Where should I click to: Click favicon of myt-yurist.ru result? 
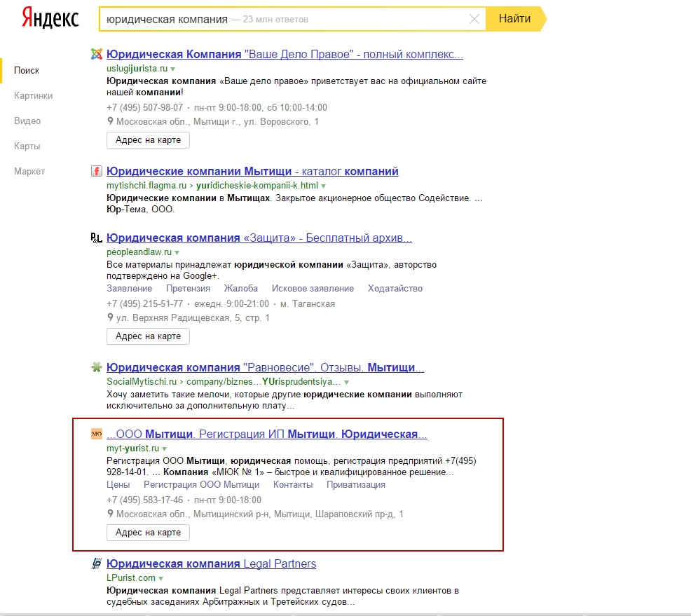coord(97,434)
